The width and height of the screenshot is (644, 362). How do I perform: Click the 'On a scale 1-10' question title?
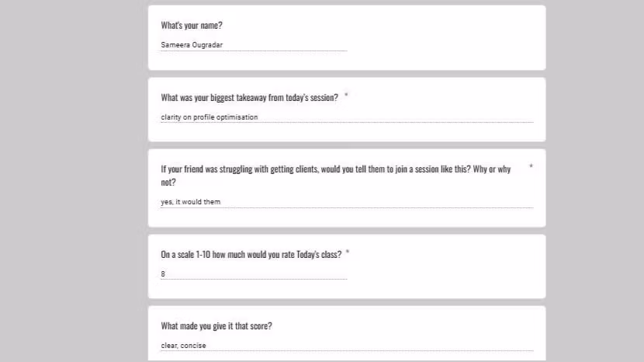[x=251, y=255]
